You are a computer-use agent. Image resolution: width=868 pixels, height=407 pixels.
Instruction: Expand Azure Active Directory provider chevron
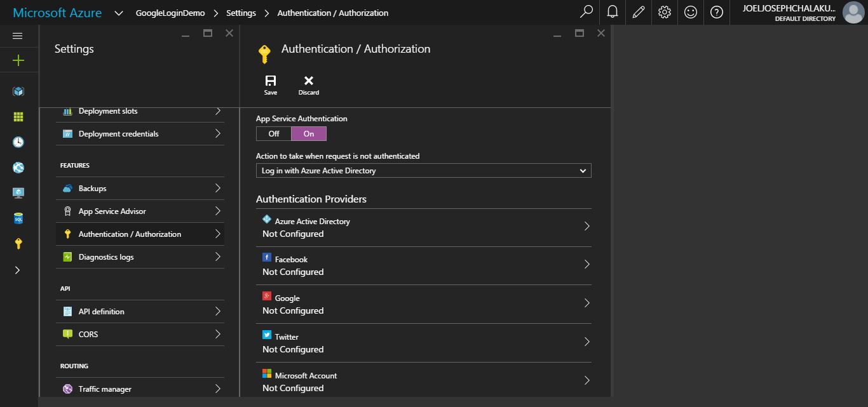[587, 226]
